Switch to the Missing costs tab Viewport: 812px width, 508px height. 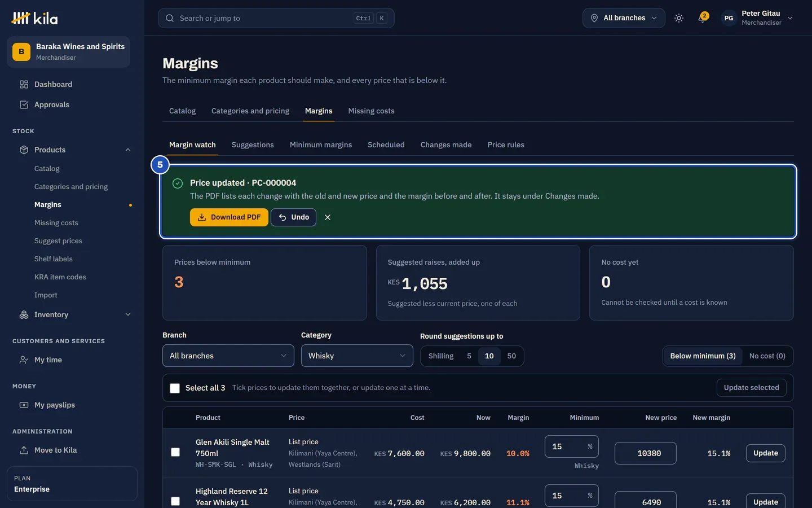coord(371,111)
